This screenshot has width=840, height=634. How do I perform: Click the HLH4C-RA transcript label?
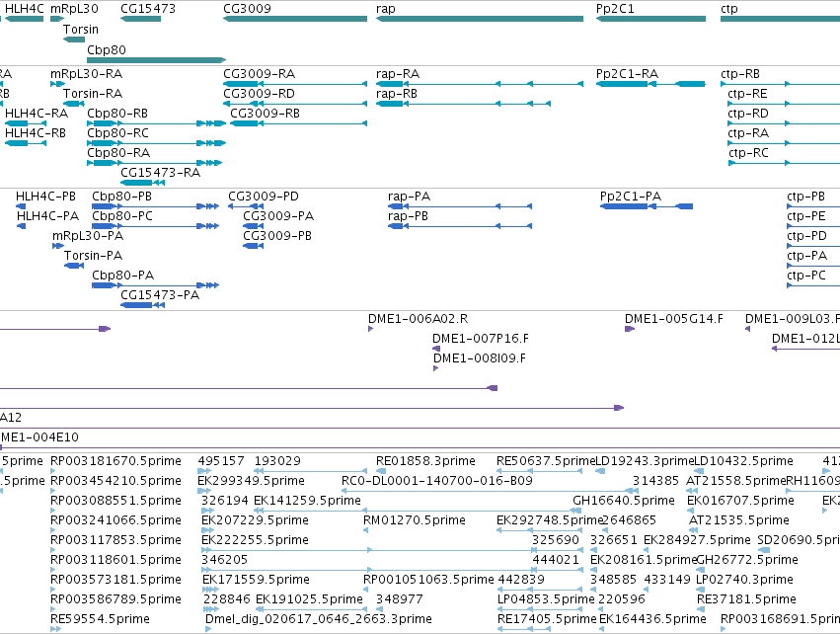point(37,114)
